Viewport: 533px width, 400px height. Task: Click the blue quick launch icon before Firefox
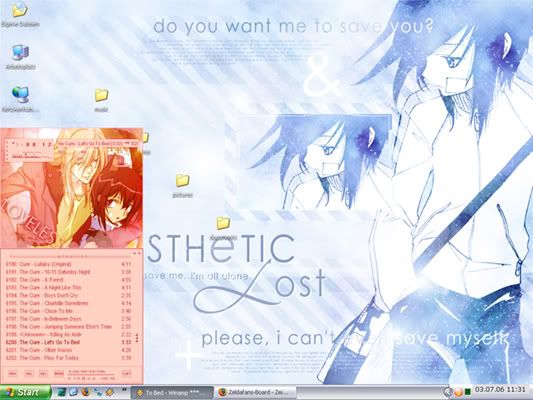pos(73,392)
